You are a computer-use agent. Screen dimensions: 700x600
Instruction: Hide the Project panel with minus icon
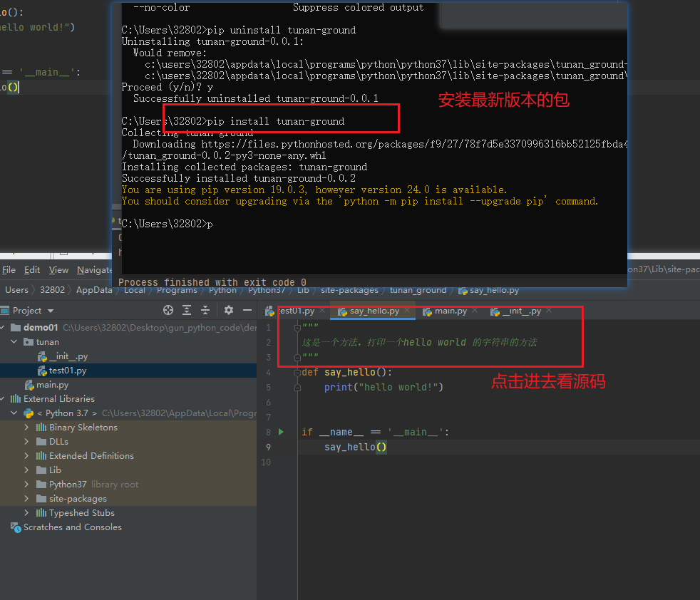click(247, 310)
